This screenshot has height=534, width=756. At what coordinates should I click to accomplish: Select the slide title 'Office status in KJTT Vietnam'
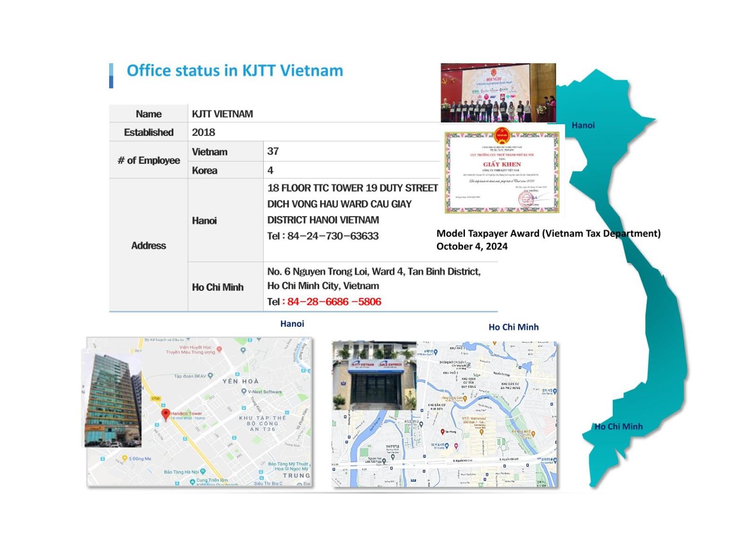(x=235, y=70)
